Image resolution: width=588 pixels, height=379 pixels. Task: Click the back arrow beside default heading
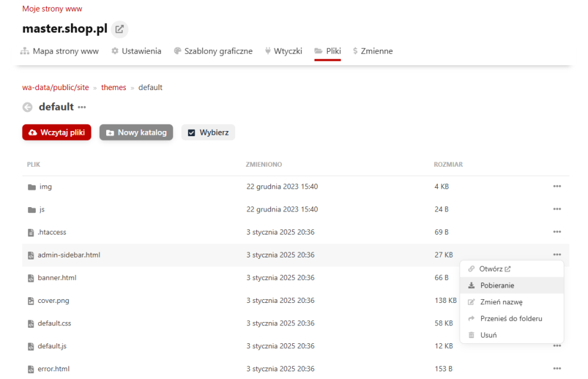pyautogui.click(x=27, y=107)
